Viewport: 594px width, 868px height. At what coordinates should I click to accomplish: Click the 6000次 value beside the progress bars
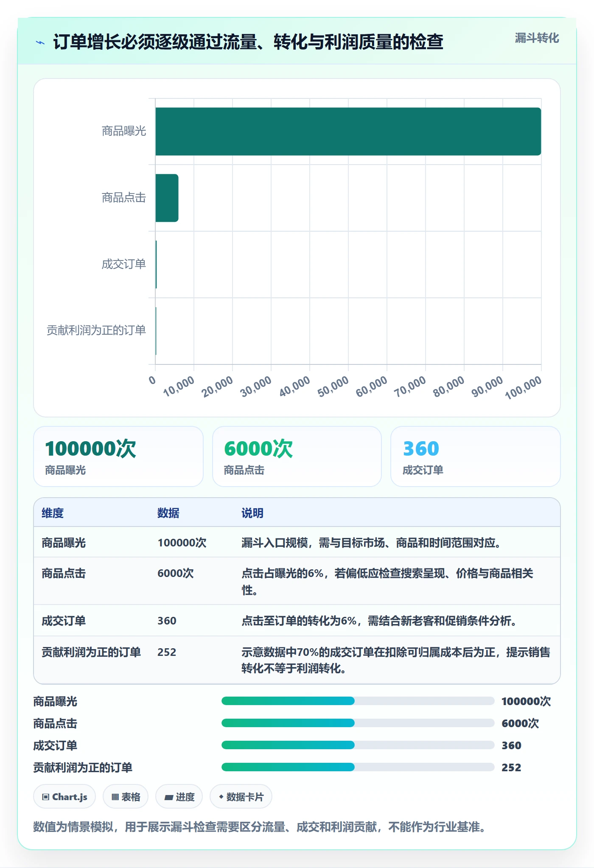pos(520,723)
